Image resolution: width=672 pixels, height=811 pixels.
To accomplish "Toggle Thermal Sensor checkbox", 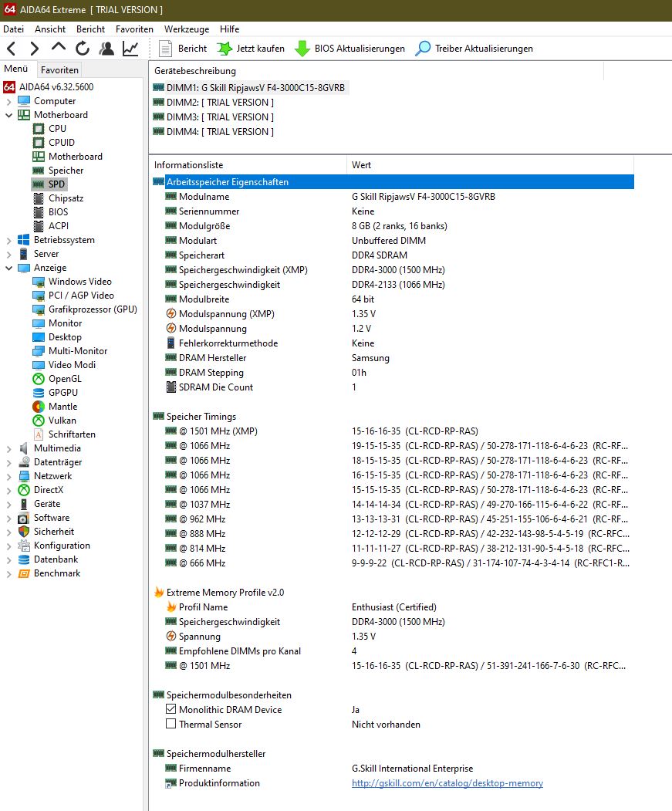I will point(171,724).
